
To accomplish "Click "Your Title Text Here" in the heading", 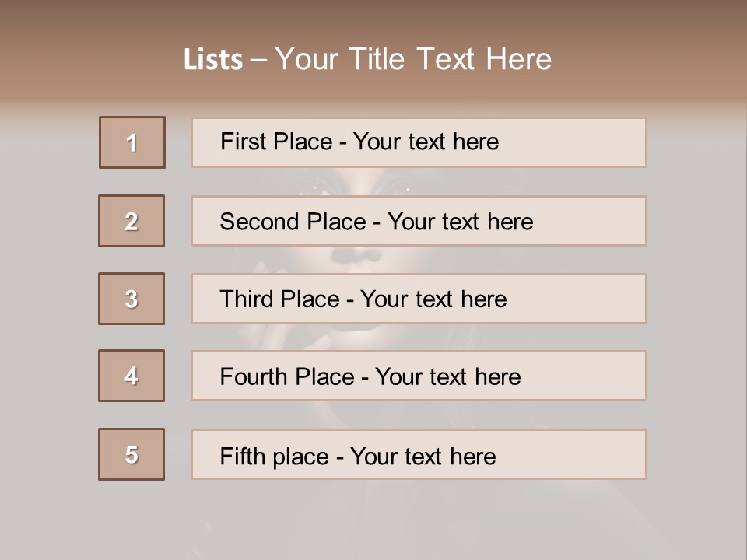I will pyautogui.click(x=413, y=59).
